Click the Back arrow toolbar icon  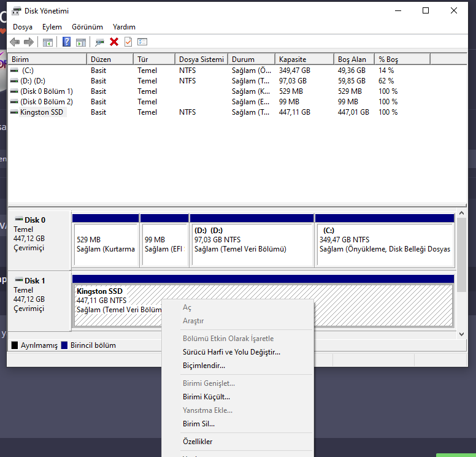click(x=15, y=42)
